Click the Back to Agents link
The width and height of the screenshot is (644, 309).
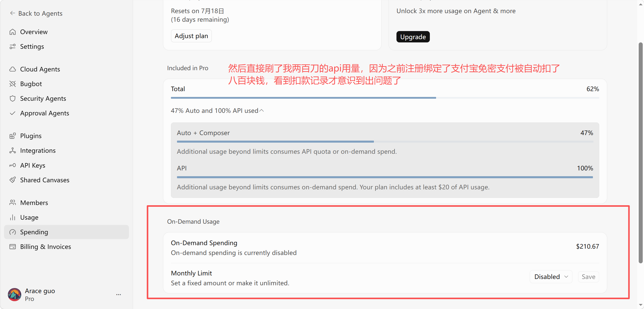point(36,13)
